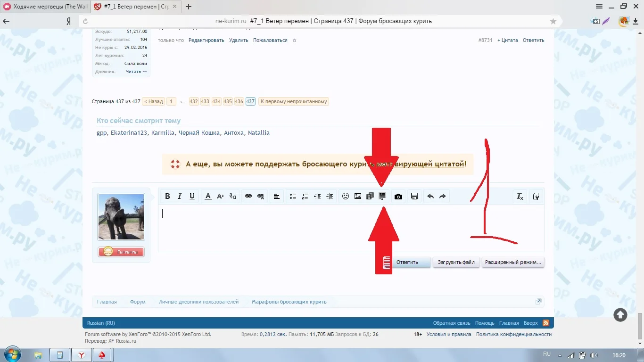The height and width of the screenshot is (362, 644).
Task: Open the Форум breadcrumb tab
Action: coord(138,302)
